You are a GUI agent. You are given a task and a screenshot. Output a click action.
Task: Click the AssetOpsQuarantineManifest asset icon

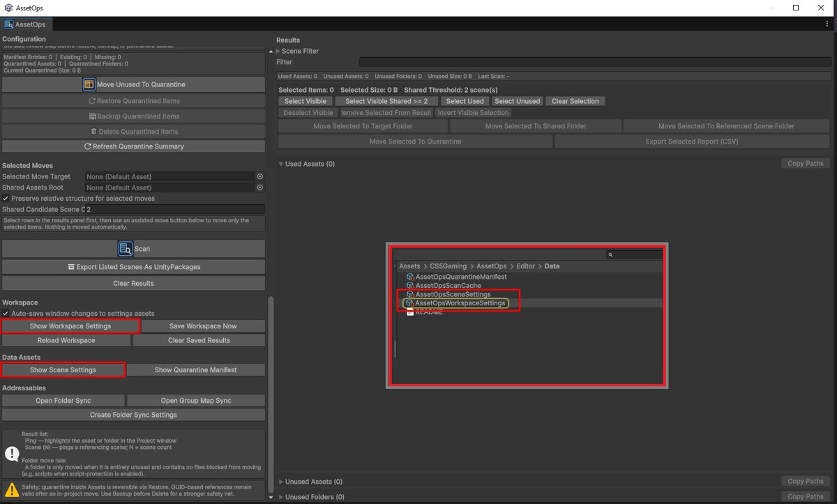pos(410,277)
